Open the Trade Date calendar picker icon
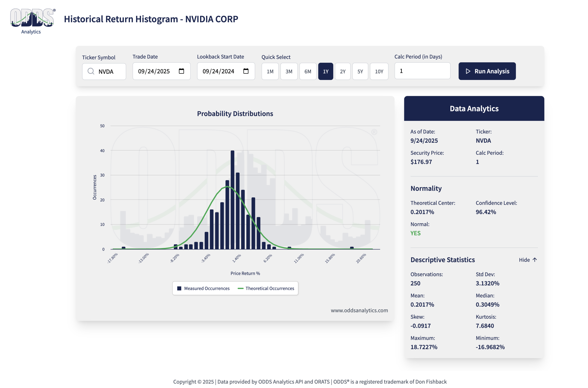 [181, 71]
